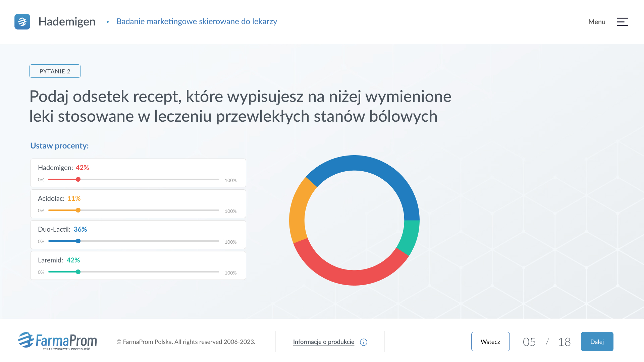
Task: Go back with the Wstecz button
Action: coord(490,342)
